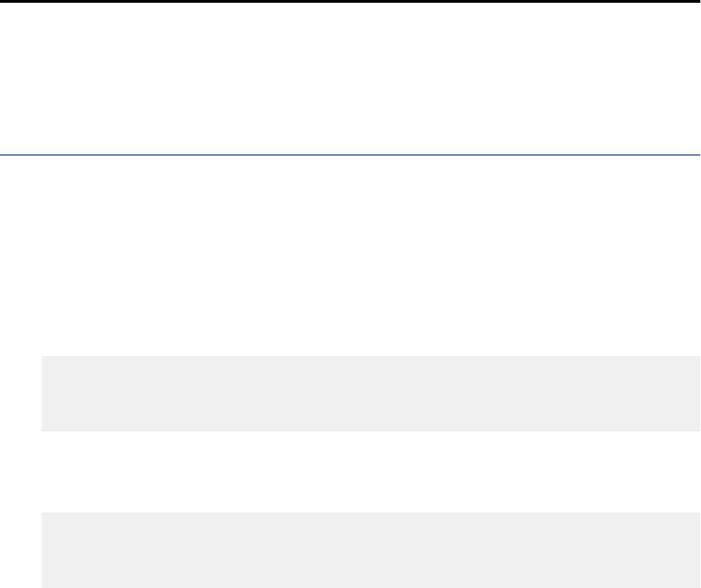Click the white gap between the two gray blocks
This screenshot has height=588, width=701.
pyautogui.click(x=350, y=473)
